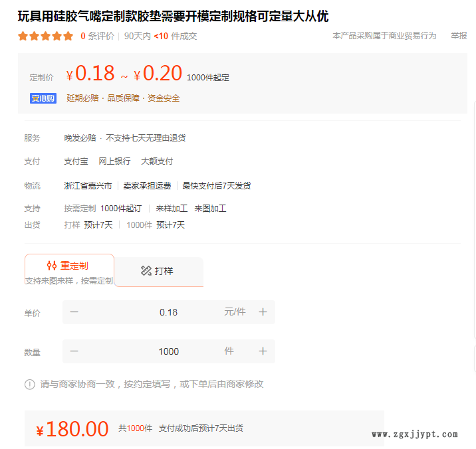
Task: Decrease unit price with minus button
Action: (74, 312)
